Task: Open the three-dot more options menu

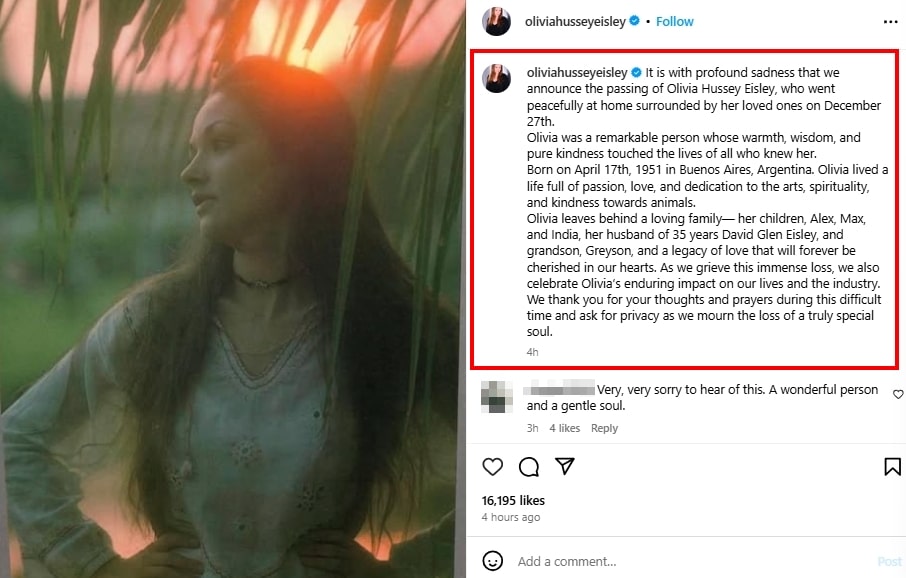Action: (x=890, y=21)
